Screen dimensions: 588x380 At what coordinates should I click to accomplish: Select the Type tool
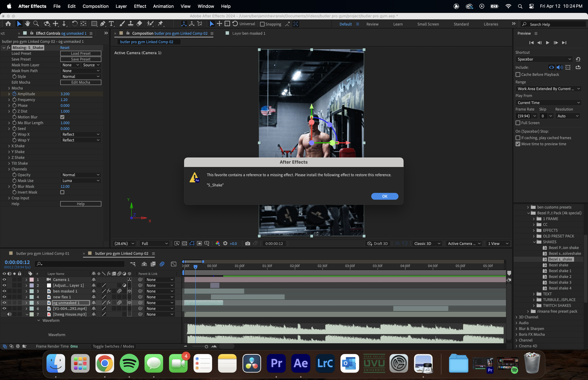coord(112,24)
